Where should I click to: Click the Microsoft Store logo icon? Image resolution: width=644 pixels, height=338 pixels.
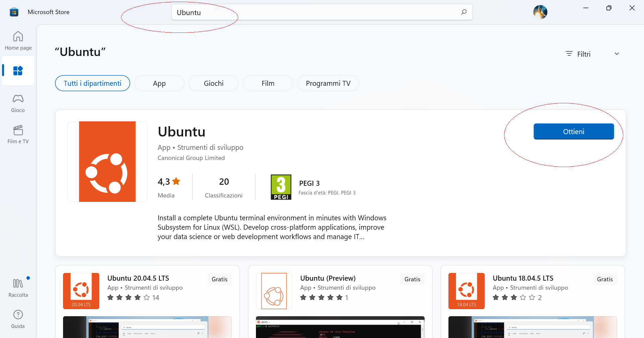point(14,12)
